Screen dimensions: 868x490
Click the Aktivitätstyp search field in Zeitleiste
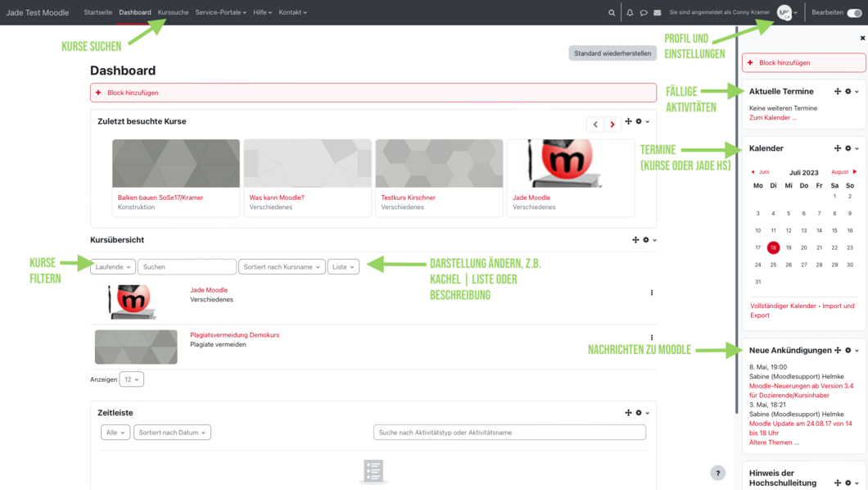tap(510, 433)
